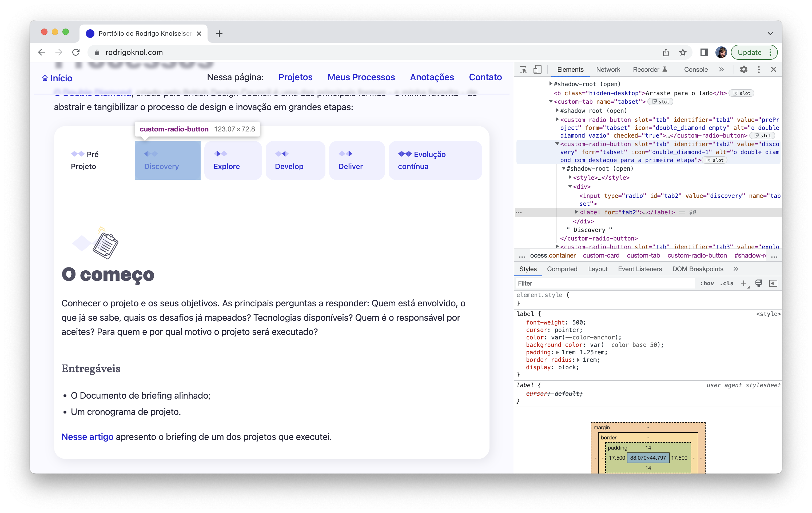Select the Deliver tab radio
812x513 pixels.
357,160
